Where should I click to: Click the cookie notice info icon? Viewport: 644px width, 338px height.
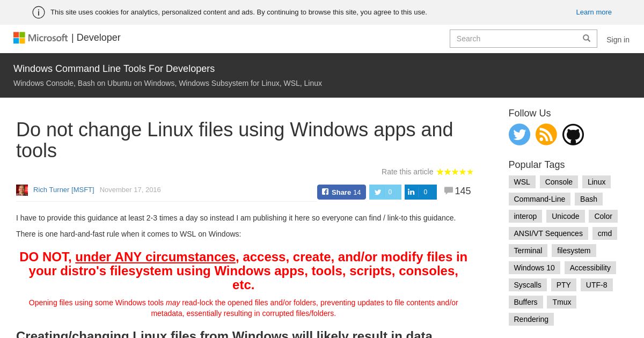39,12
